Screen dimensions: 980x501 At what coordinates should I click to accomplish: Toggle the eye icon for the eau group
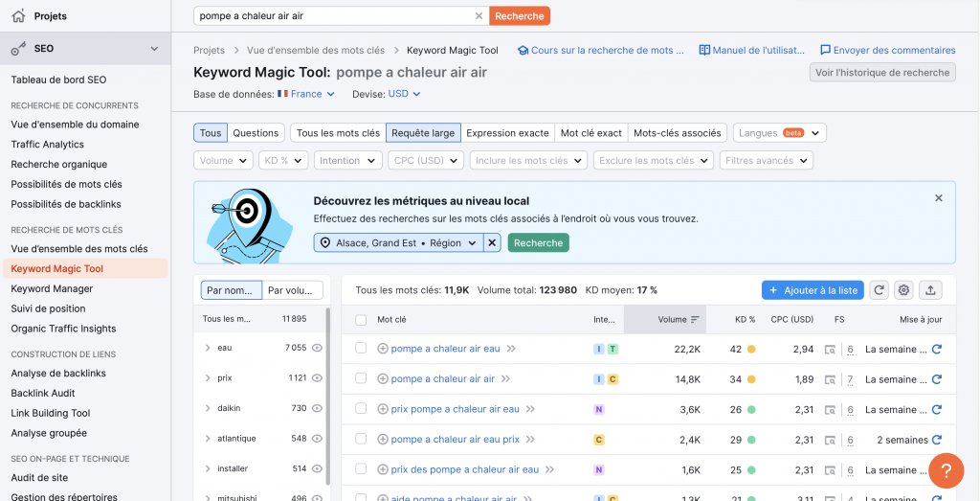click(317, 348)
